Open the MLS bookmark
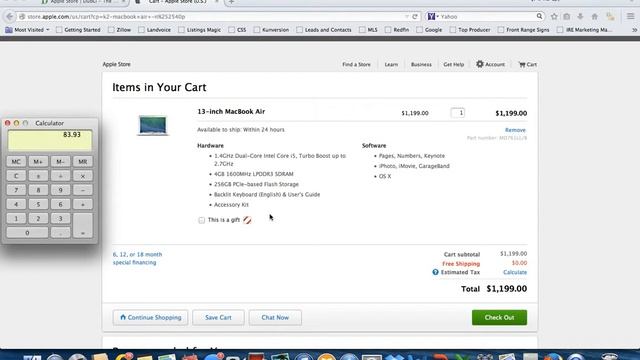Screen dimensions: 640x360 point(368,30)
